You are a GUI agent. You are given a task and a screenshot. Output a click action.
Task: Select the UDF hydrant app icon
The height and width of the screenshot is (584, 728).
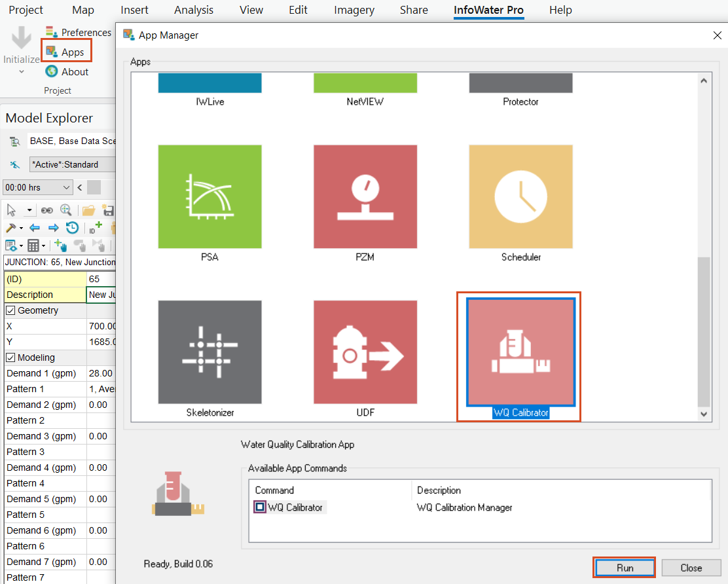[365, 352]
